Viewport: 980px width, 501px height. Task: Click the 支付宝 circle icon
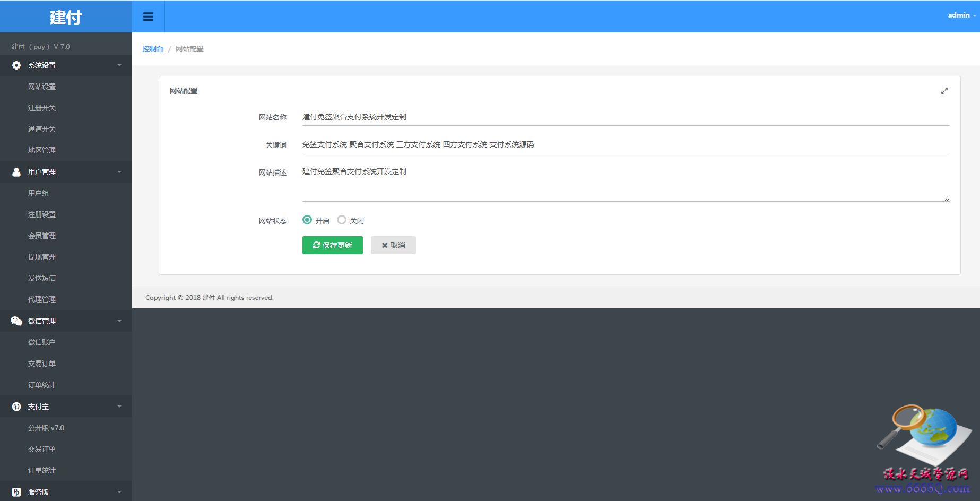tap(16, 407)
